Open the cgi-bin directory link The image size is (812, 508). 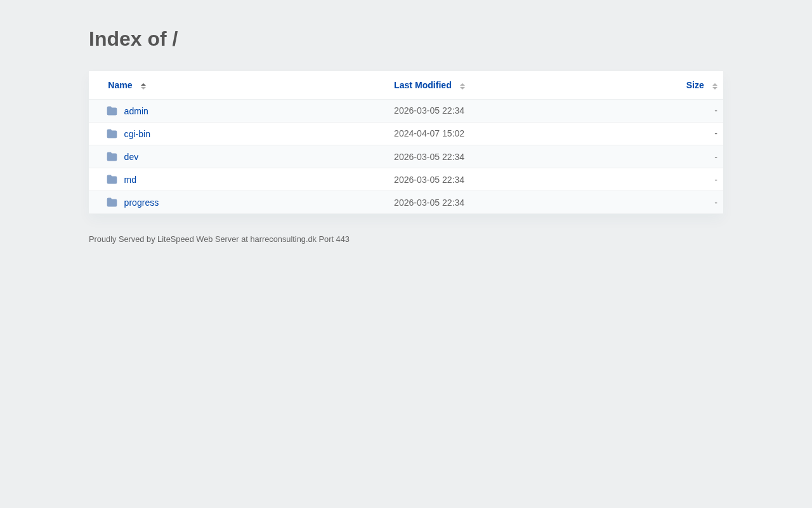tap(137, 134)
